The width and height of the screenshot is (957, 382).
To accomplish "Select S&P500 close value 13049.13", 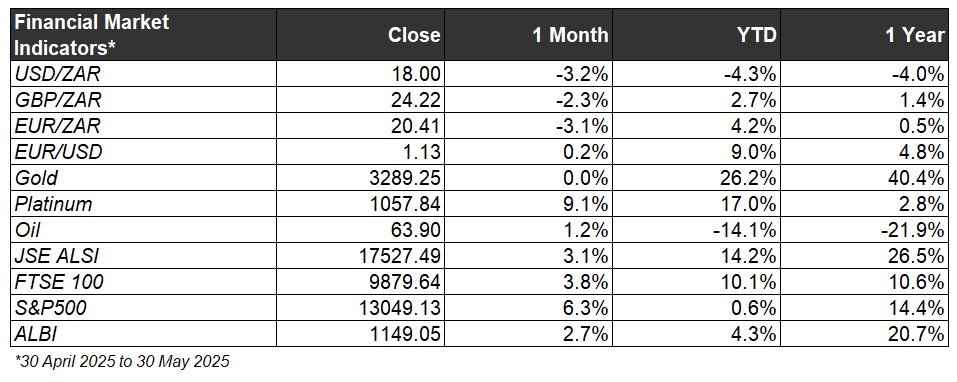I will point(398,308).
